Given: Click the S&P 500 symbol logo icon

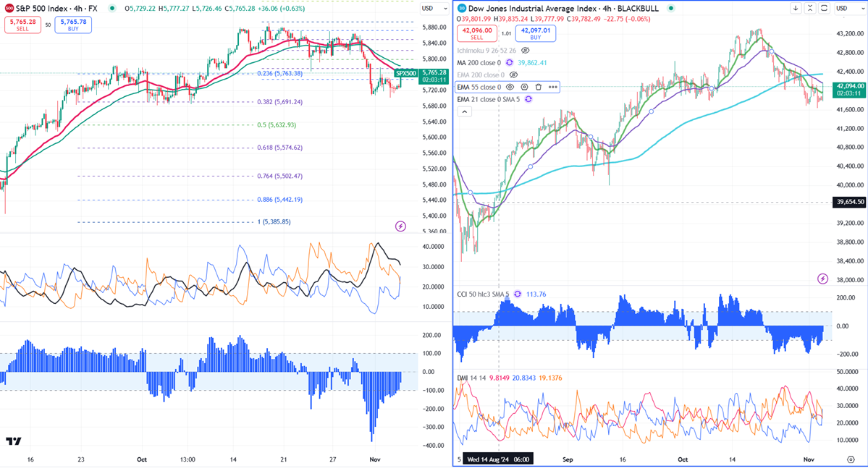Looking at the screenshot, I should coord(9,8).
